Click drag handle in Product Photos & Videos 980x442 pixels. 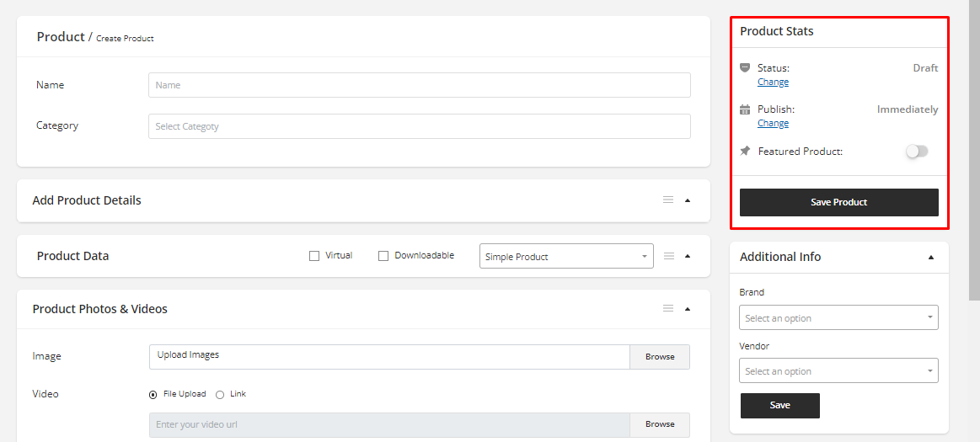667,309
